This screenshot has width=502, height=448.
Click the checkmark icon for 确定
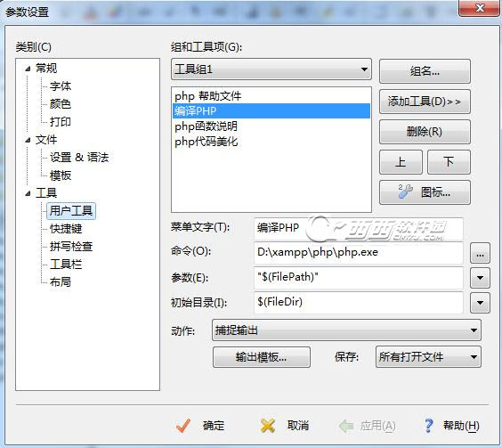(x=183, y=426)
